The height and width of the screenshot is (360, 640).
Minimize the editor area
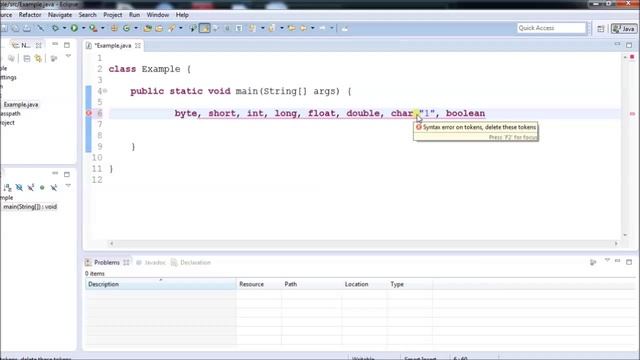617,44
